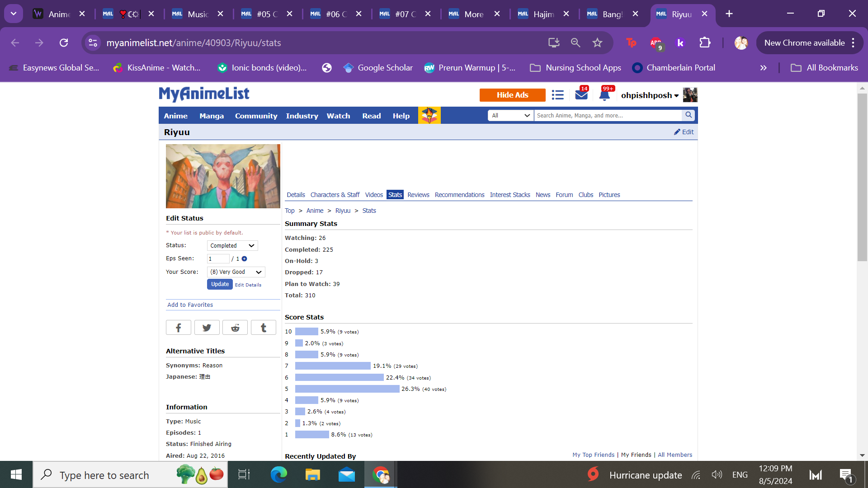
Task: Click the install app icon in address bar
Action: tap(554, 43)
